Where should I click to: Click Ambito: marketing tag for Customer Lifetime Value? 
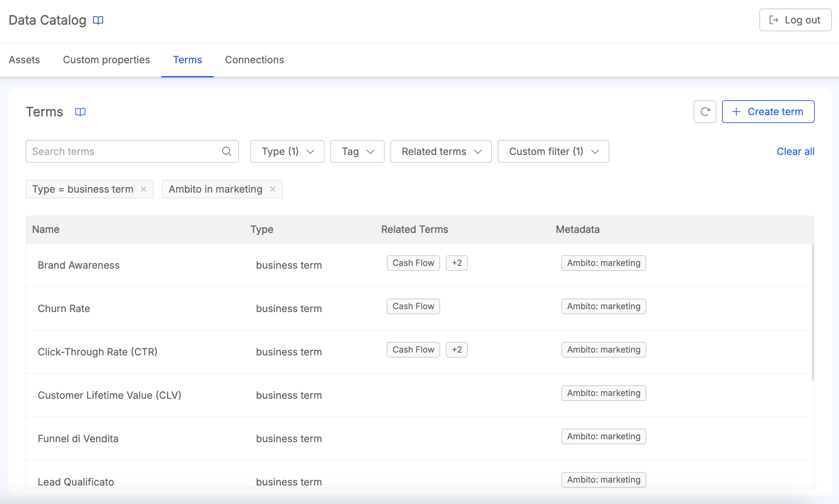pyautogui.click(x=604, y=393)
